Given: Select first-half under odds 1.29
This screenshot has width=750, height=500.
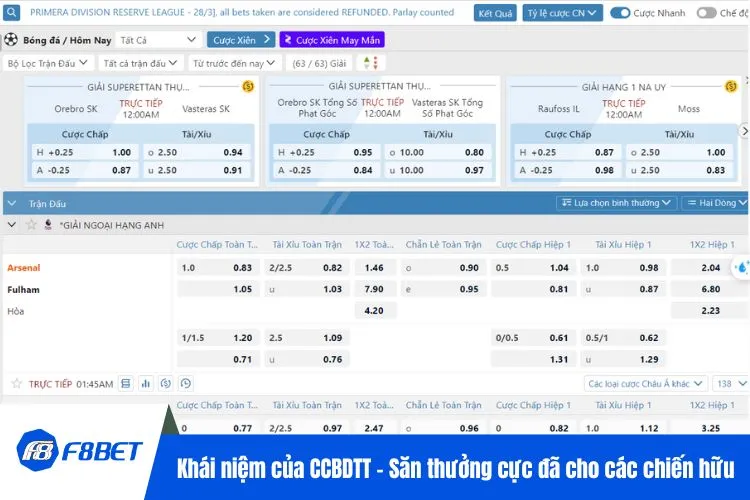Looking at the screenshot, I should [x=622, y=359].
